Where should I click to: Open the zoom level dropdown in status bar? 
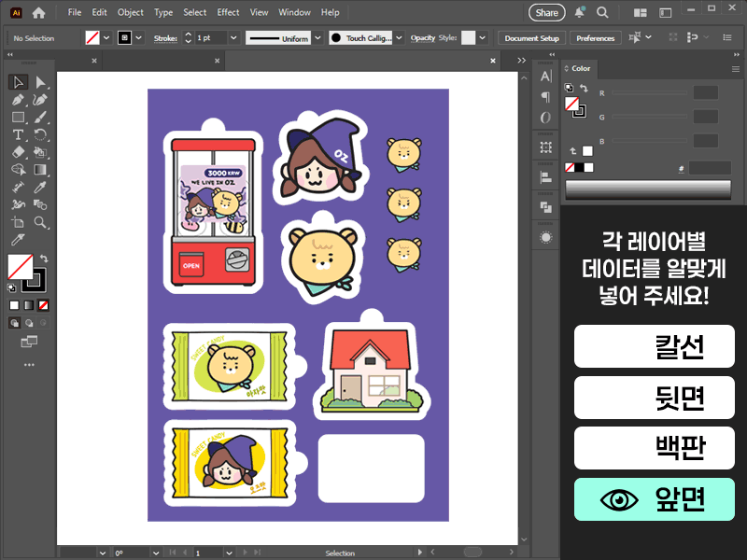(102, 553)
